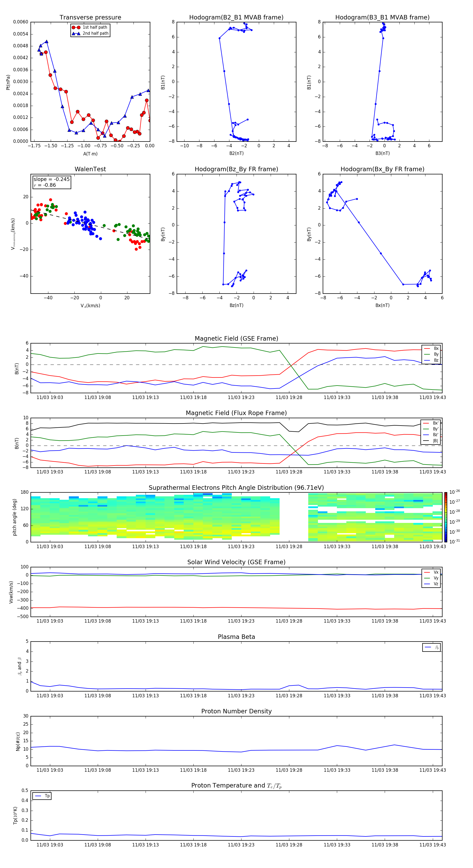Click the "Vsw(km/s)" y-axis label

(11, 592)
